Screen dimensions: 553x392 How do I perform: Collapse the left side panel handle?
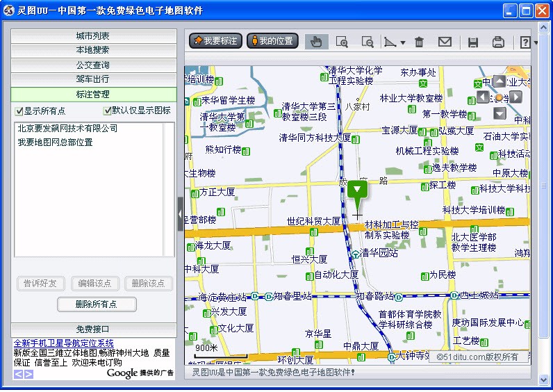[181, 214]
